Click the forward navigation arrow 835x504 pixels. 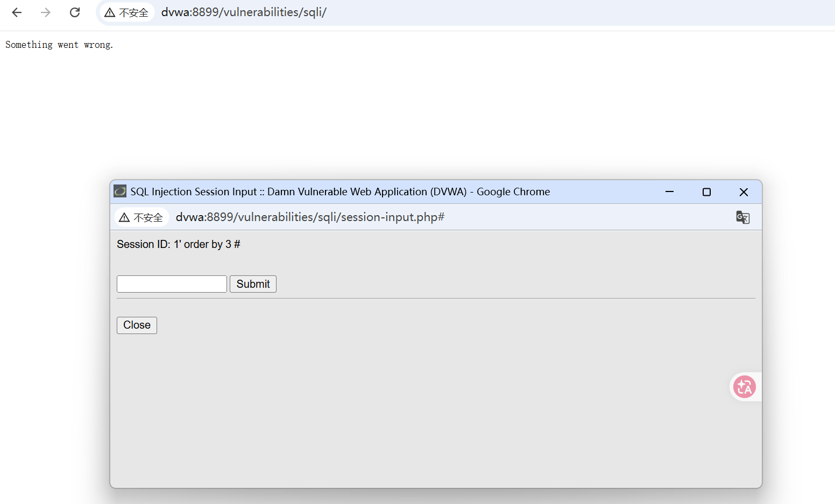point(46,12)
